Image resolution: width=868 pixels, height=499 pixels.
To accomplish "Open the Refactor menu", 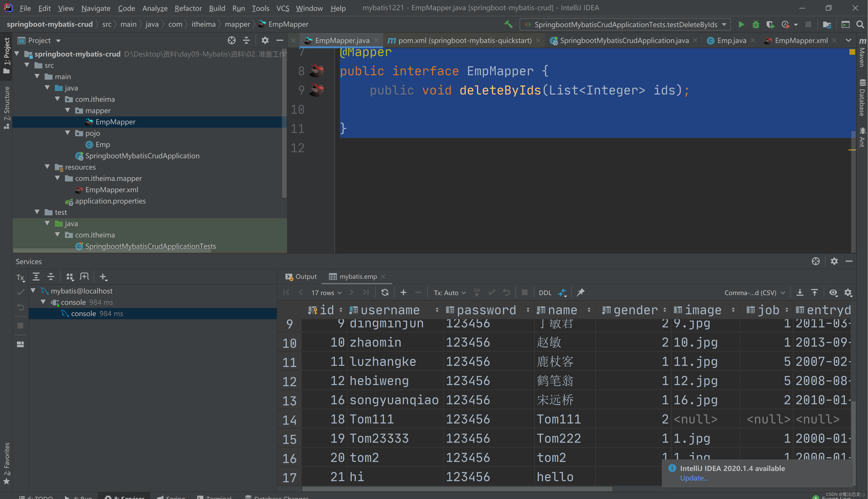I will click(x=188, y=8).
